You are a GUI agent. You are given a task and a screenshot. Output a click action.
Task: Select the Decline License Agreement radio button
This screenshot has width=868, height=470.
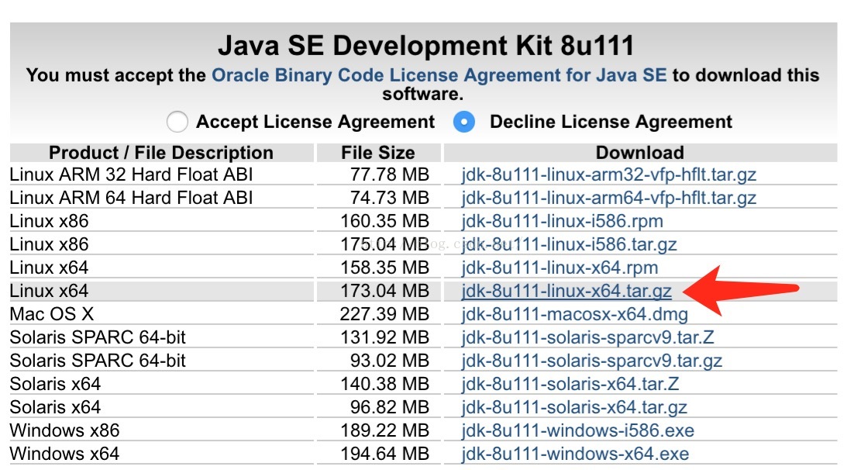pos(464,122)
